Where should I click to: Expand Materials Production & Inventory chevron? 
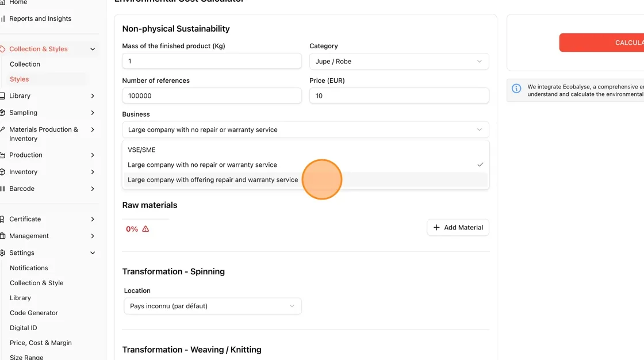point(93,129)
